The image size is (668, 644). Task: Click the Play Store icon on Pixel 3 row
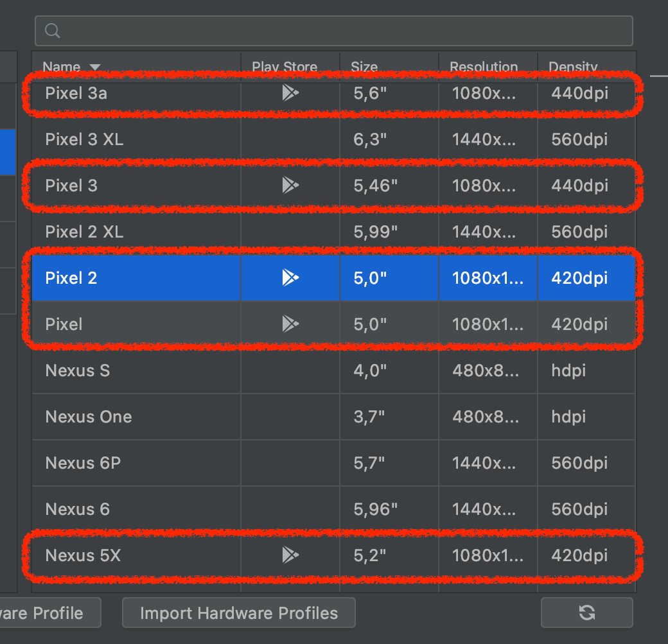[290, 186]
